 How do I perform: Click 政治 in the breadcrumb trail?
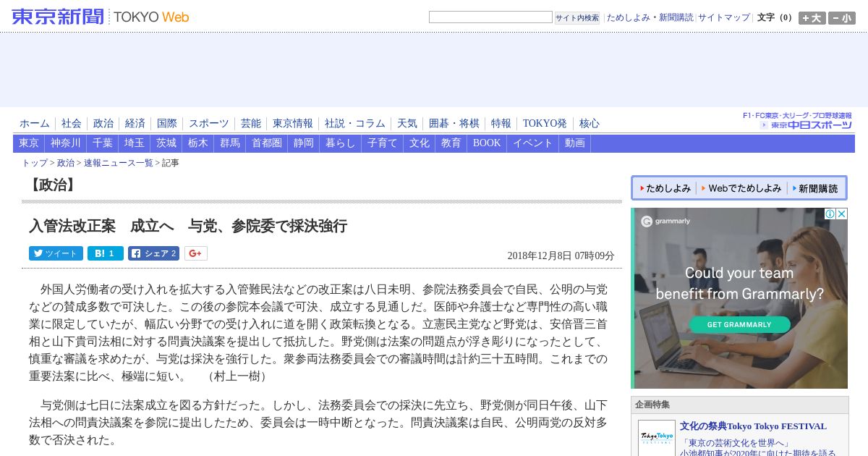[x=66, y=163]
